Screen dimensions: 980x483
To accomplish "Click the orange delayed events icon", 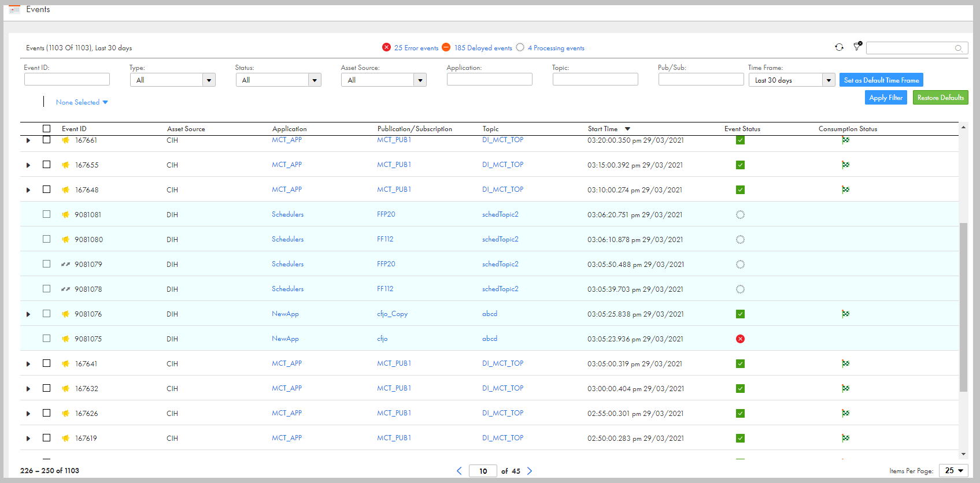I will (x=446, y=47).
